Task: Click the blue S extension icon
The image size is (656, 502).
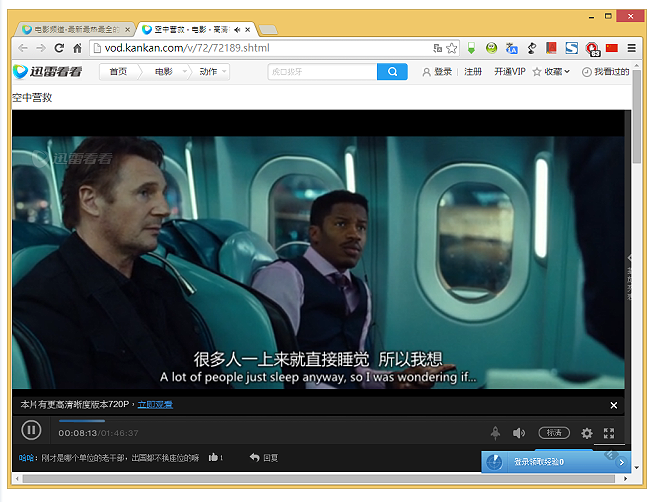Action: click(x=571, y=48)
